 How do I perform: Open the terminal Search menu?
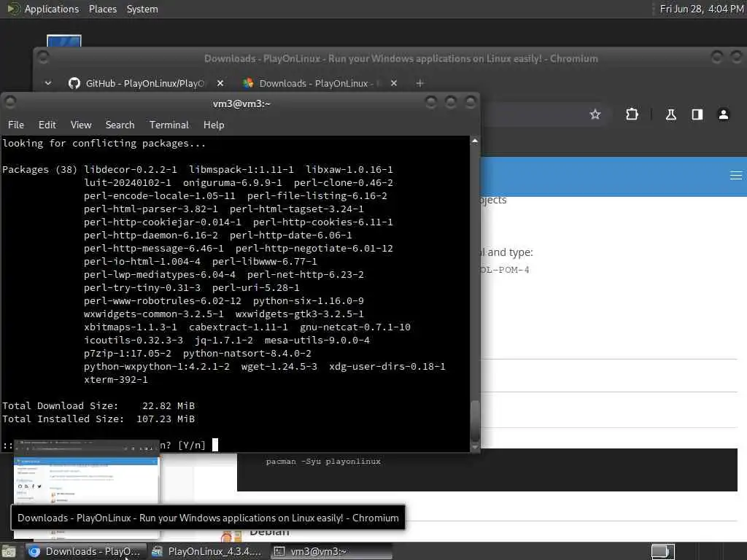pos(120,125)
